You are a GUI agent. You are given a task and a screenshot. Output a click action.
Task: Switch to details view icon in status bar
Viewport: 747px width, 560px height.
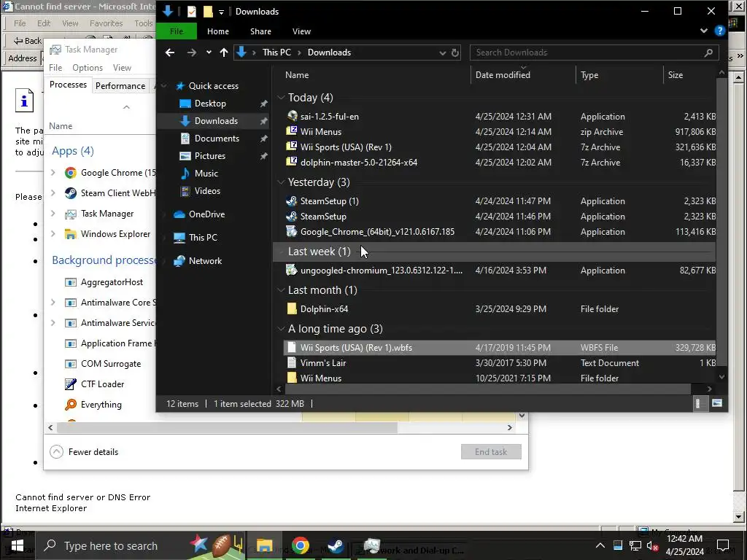[x=698, y=403]
